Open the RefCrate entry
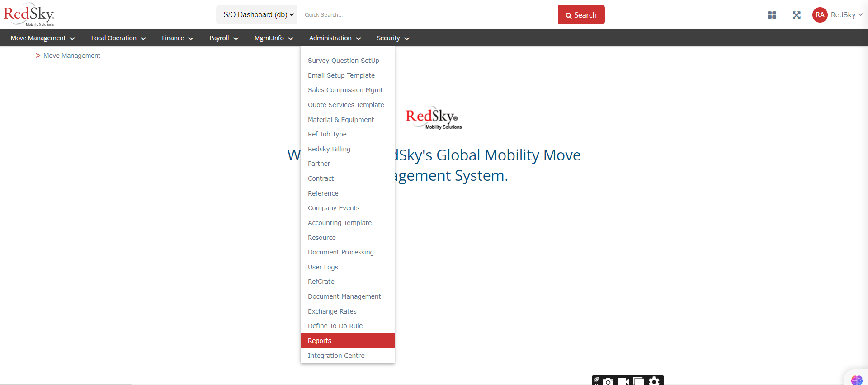Screen dimensions: 868x385 (x=347, y=282)
